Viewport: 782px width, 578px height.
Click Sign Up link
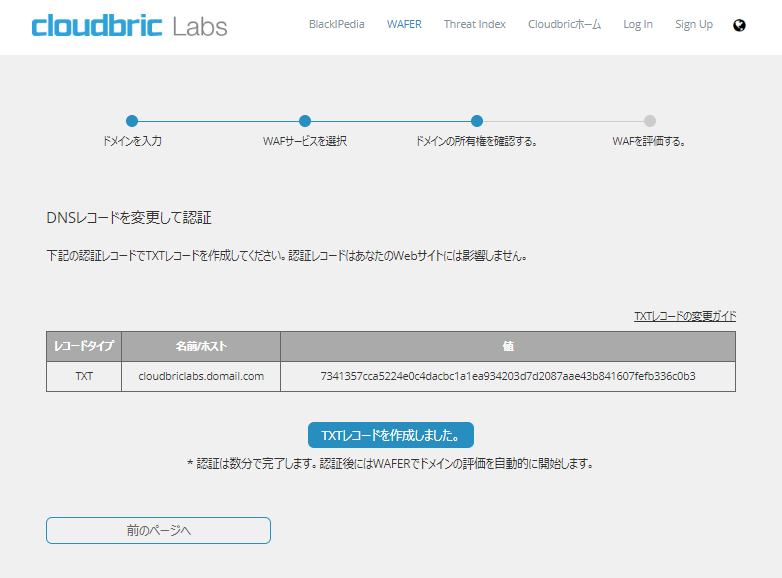pyautogui.click(x=694, y=24)
